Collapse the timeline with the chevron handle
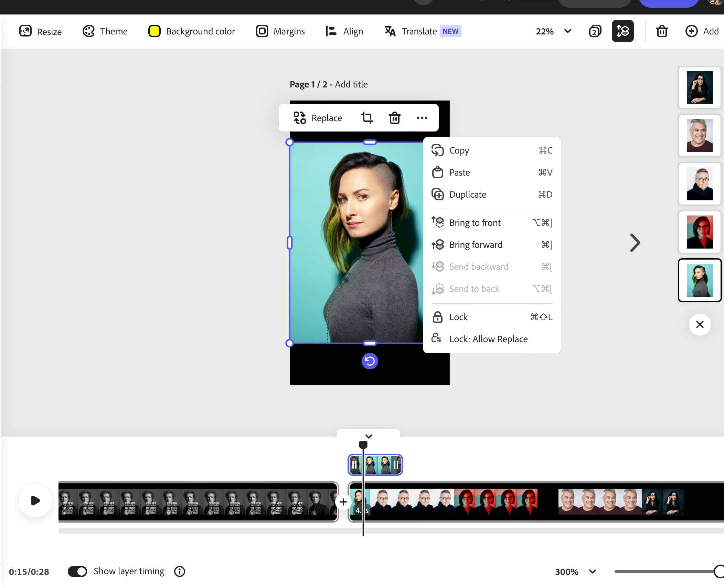This screenshot has height=588, width=724. (x=369, y=436)
